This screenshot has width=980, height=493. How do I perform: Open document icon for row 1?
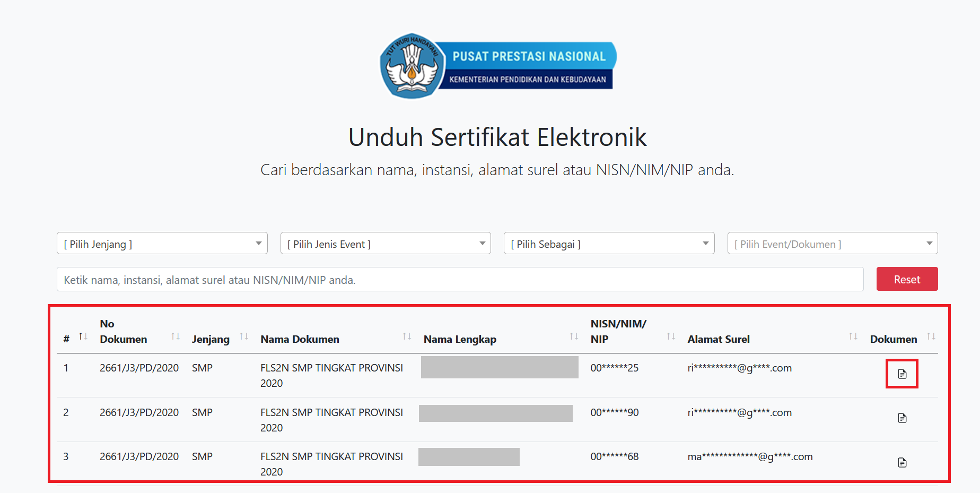[x=902, y=374]
